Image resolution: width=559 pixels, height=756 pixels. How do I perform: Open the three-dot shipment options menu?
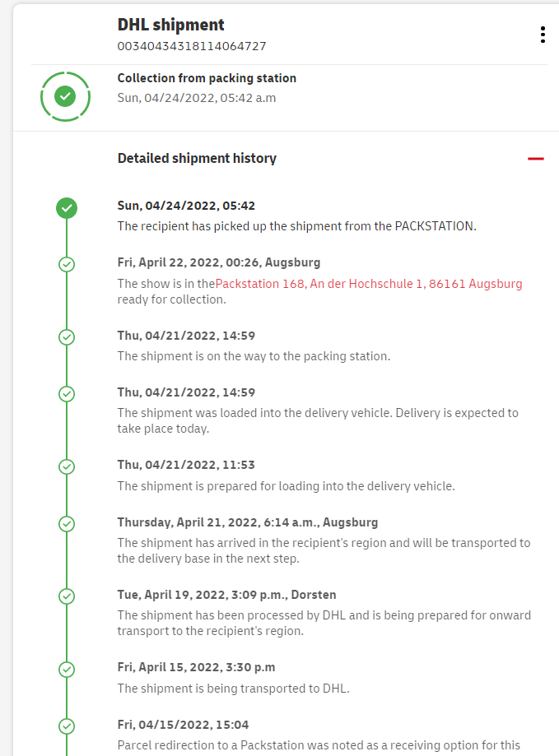pos(543,35)
